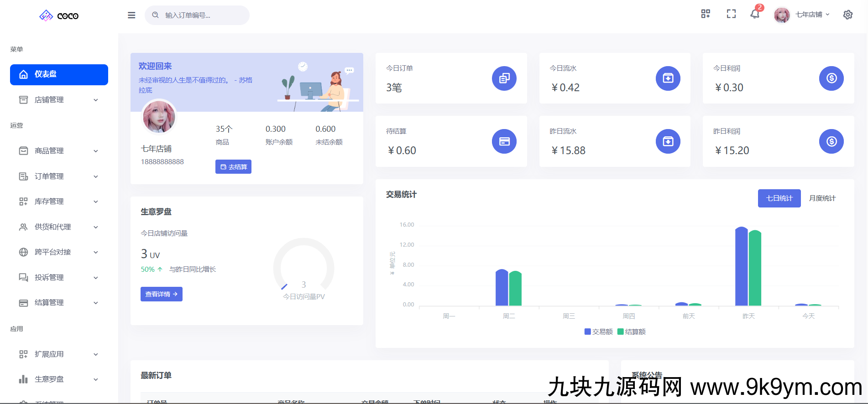The height and width of the screenshot is (404, 868).
Task: Click the 今日访问量PV gauge
Action: click(303, 268)
